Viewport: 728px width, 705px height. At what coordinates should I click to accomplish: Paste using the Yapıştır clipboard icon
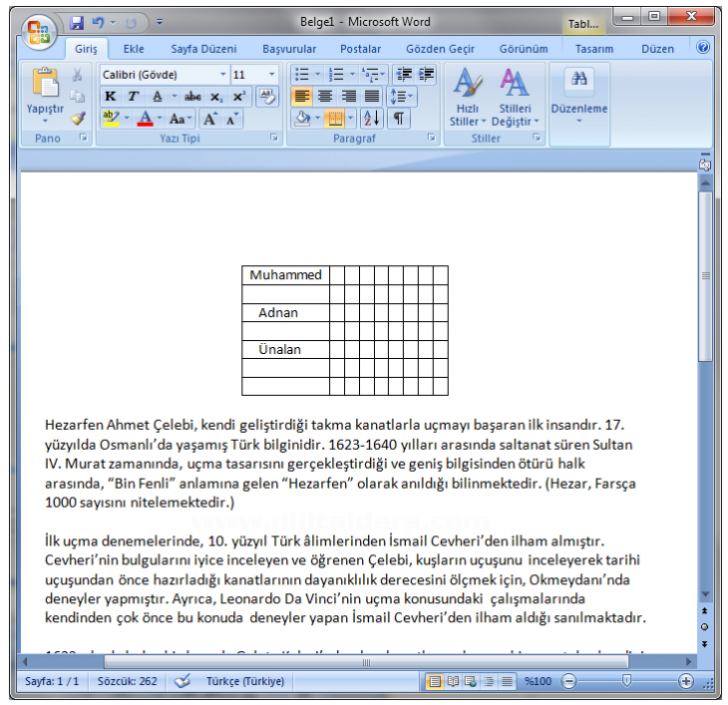pyautogui.click(x=45, y=83)
